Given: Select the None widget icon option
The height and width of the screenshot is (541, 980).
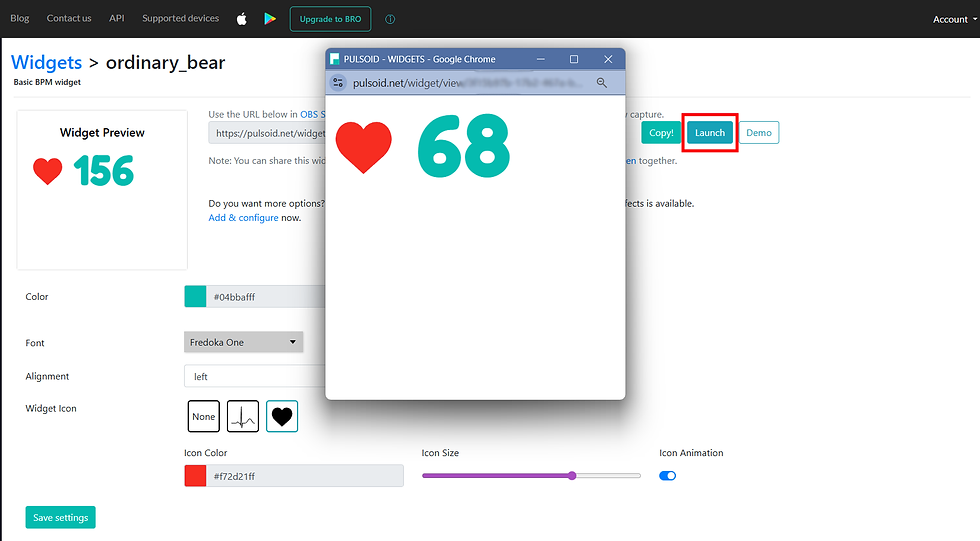Looking at the screenshot, I should click(204, 416).
